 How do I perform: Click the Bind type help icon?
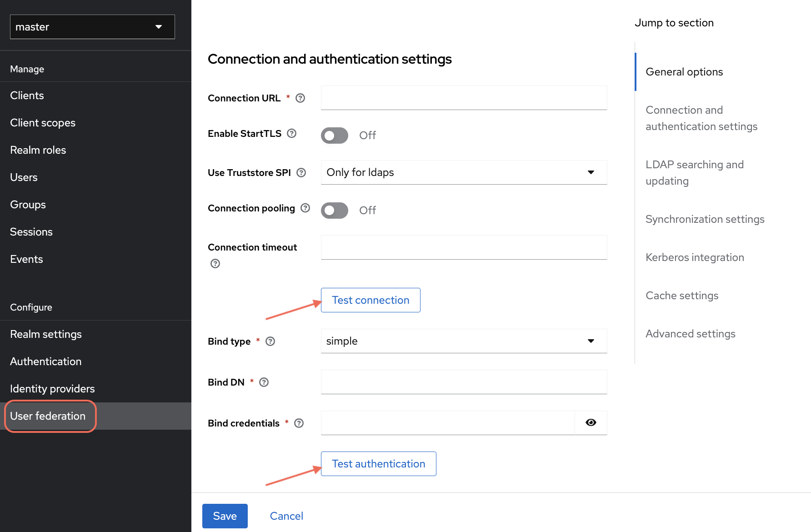(270, 341)
